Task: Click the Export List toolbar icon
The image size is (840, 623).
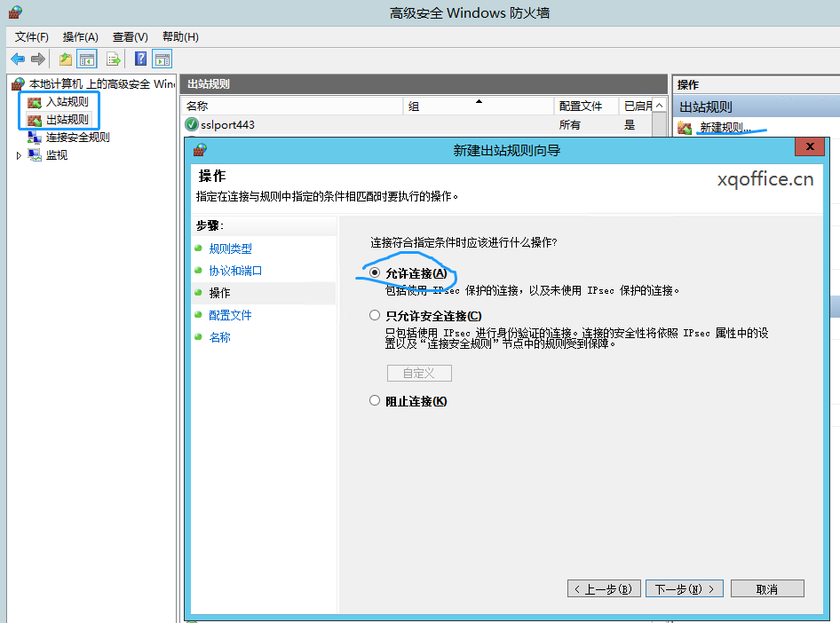Action: pyautogui.click(x=114, y=59)
